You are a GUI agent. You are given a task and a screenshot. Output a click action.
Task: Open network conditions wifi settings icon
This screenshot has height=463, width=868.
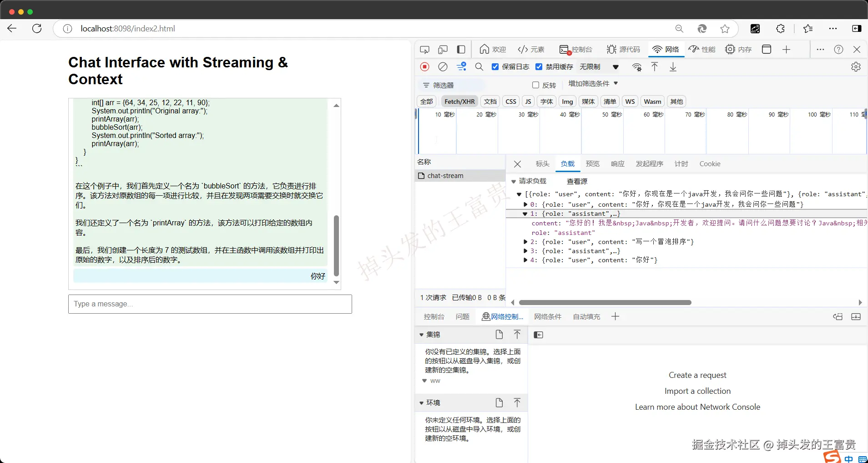coord(637,67)
